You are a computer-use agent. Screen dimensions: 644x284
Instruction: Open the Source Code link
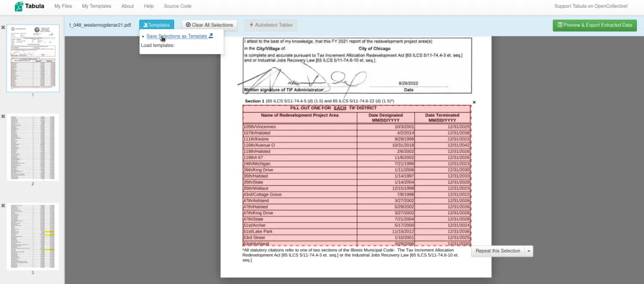click(178, 6)
